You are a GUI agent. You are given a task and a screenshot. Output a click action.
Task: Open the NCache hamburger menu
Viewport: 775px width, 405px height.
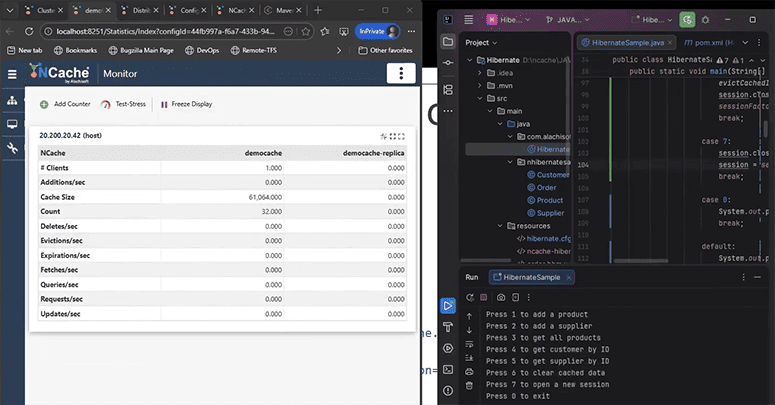tap(12, 73)
